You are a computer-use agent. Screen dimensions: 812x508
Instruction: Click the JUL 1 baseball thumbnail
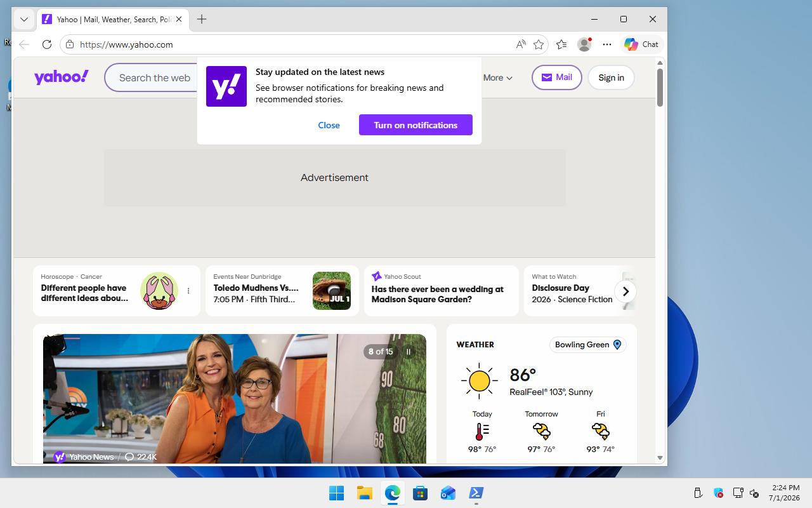[332, 291]
